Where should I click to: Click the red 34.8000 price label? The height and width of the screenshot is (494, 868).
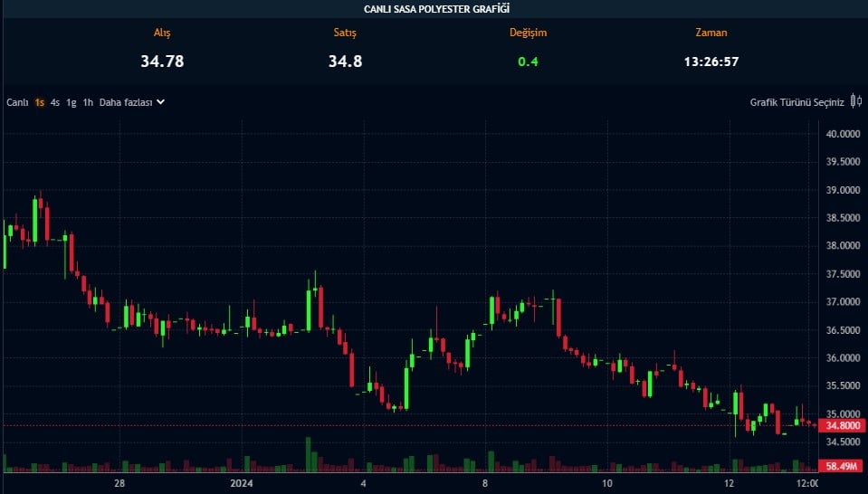point(842,425)
